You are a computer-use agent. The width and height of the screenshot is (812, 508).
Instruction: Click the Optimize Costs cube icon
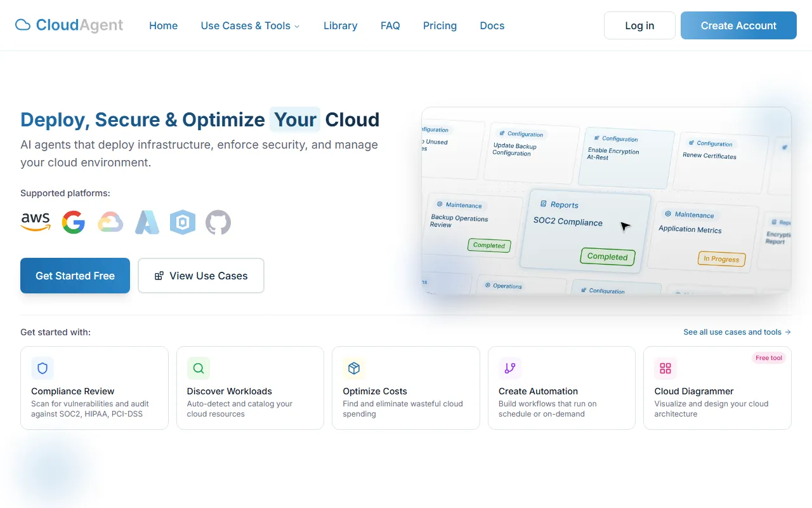[354, 368]
